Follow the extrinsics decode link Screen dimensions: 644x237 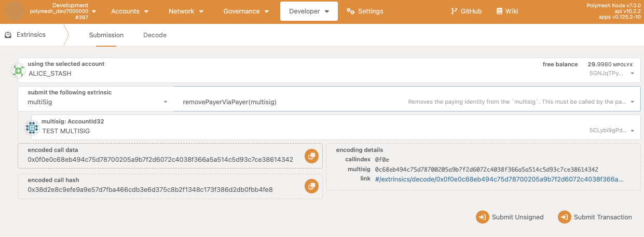499,179
